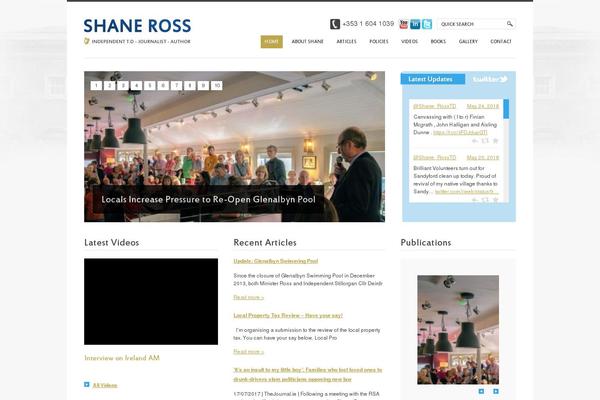Click the magnifier search icon
The width and height of the screenshot is (600, 400).
[510, 24]
